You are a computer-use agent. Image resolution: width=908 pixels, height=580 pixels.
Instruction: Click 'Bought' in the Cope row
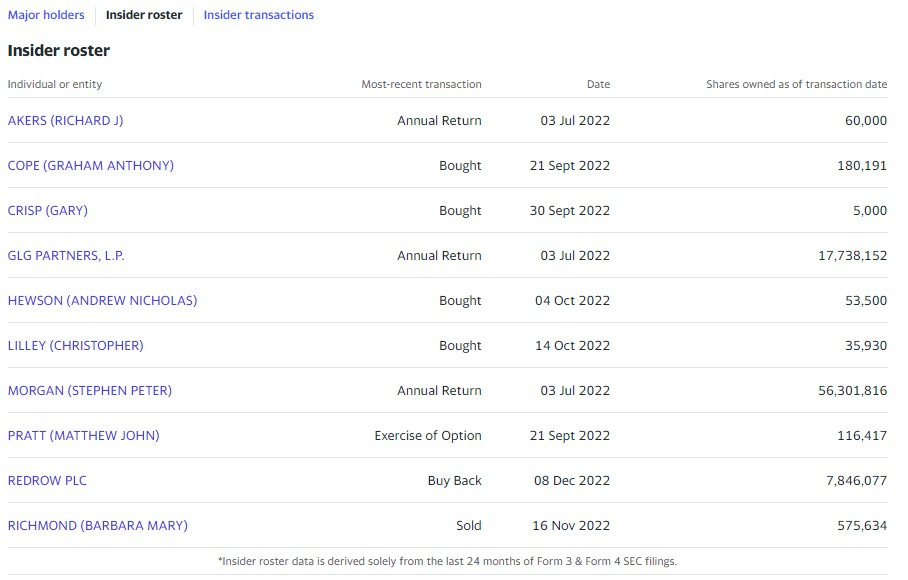(460, 166)
